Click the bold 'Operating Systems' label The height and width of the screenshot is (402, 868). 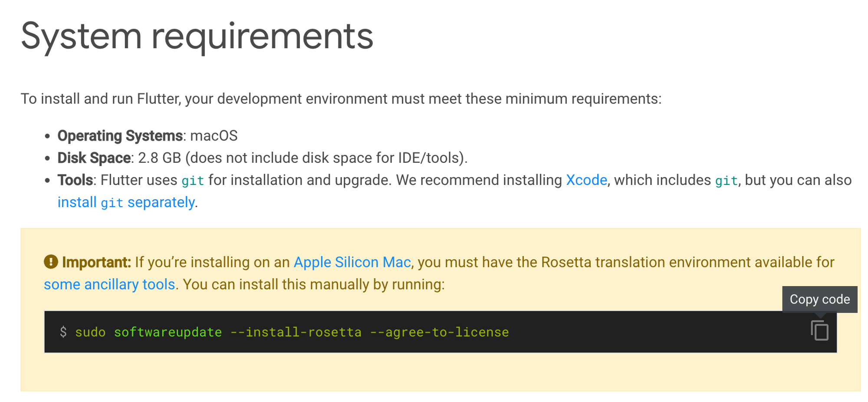pos(120,136)
